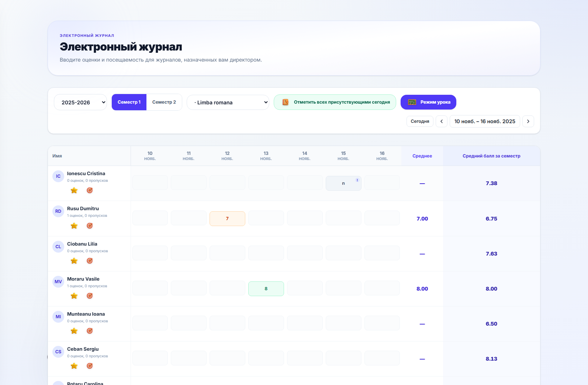Screen dimensions: 588x385
Task: Click semester average 8.13 for Ceban Sergiu
Action: pyautogui.click(x=491, y=359)
